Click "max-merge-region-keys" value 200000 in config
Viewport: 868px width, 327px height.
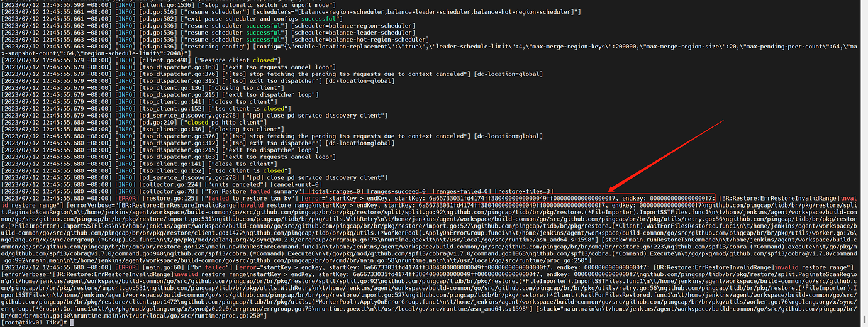[x=626, y=46]
